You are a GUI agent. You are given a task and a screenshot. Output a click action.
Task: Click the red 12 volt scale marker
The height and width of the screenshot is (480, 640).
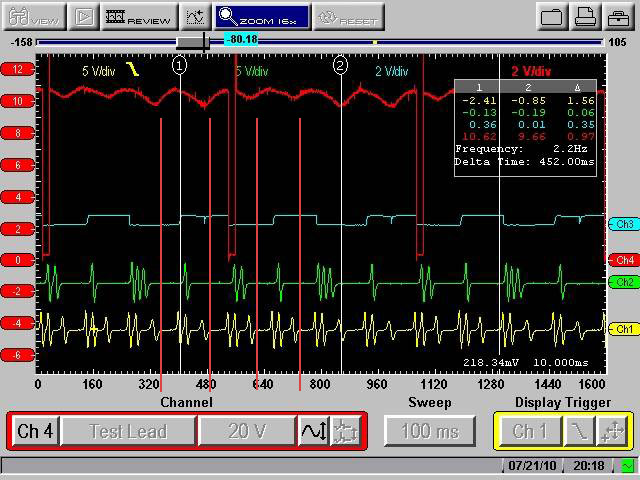coord(17,69)
